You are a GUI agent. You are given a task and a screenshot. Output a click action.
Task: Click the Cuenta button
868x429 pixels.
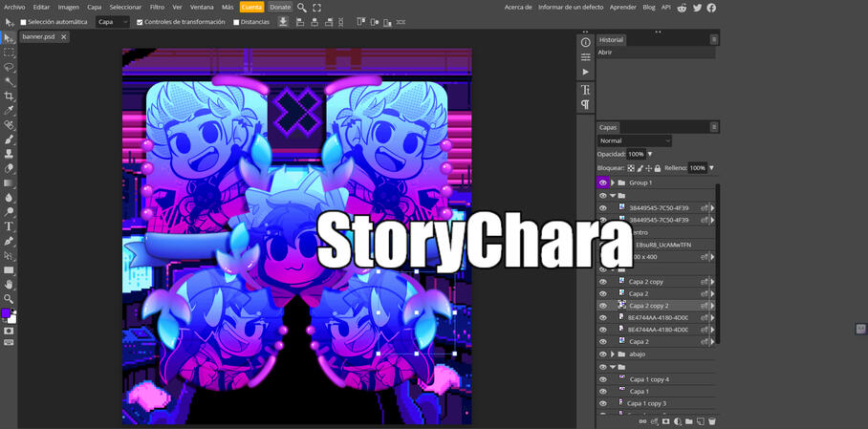[251, 7]
